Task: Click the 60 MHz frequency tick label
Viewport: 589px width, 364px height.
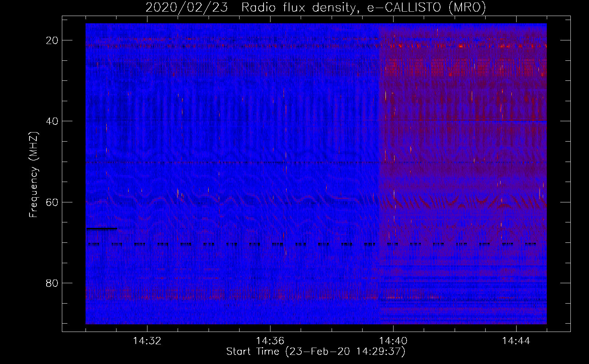Action: (52, 202)
